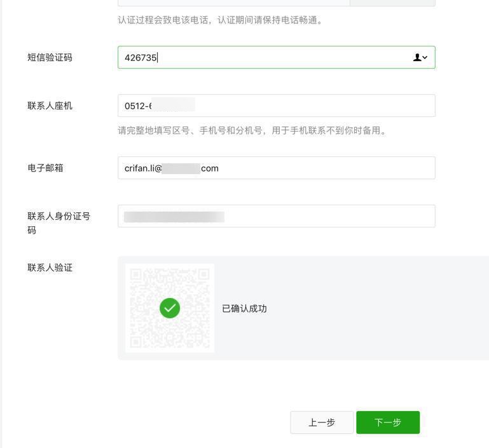
Task: Click the partially visible input field at top
Action: tap(233, 3)
